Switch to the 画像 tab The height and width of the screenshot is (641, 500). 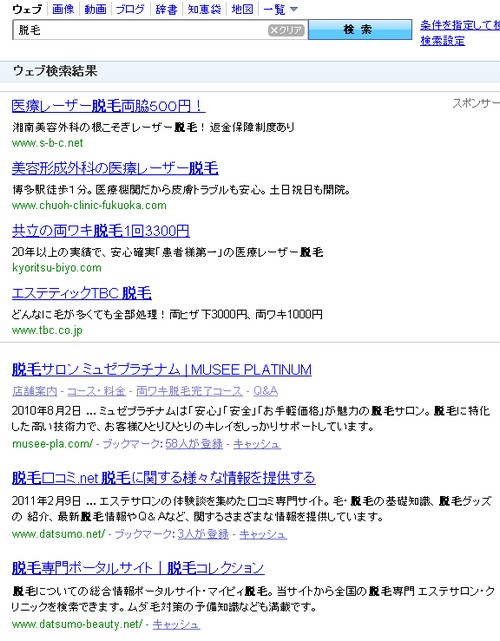pos(63,9)
